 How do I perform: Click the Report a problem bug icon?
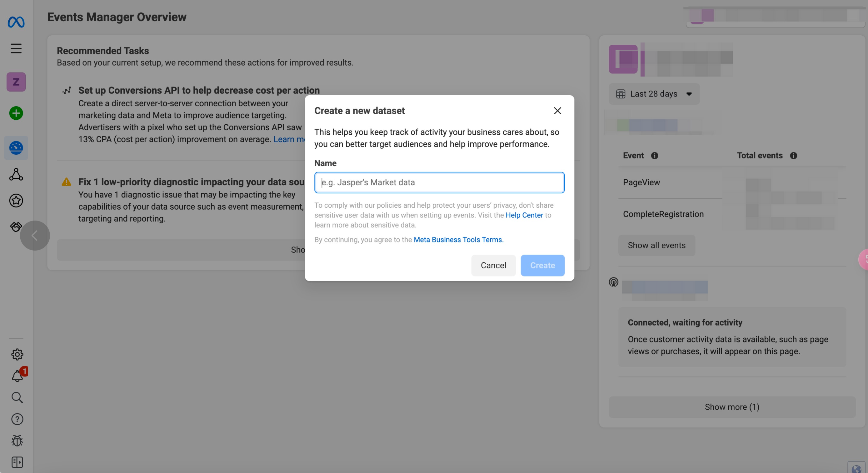pos(17,441)
